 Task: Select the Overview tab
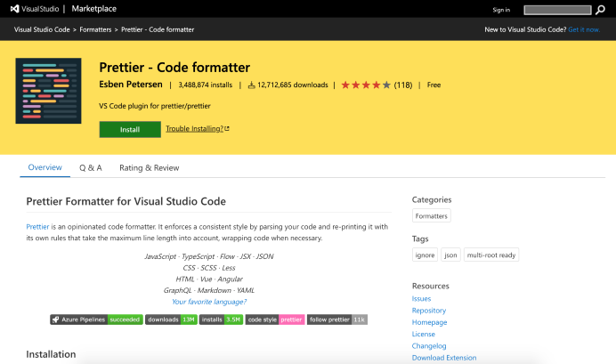point(45,167)
